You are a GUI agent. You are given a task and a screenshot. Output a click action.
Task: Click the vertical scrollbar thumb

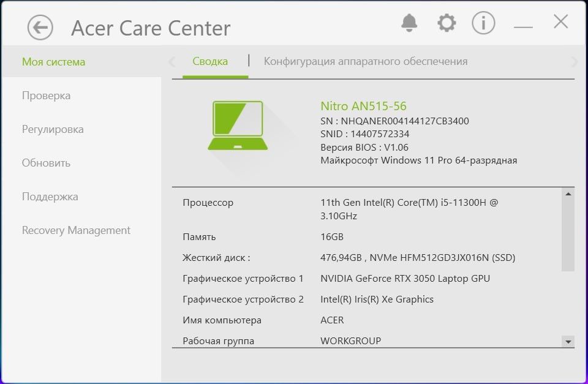click(x=568, y=235)
